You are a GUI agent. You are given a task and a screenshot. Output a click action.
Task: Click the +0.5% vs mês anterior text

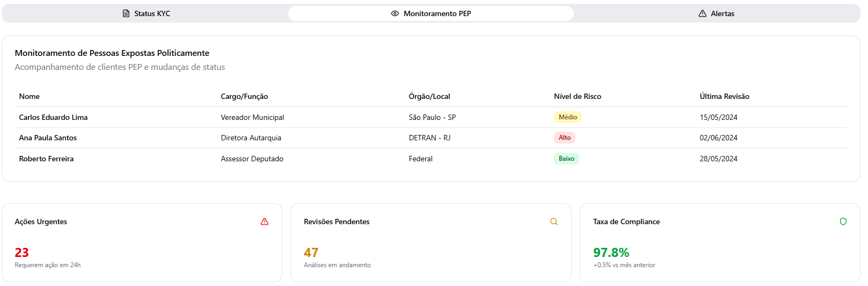624,265
